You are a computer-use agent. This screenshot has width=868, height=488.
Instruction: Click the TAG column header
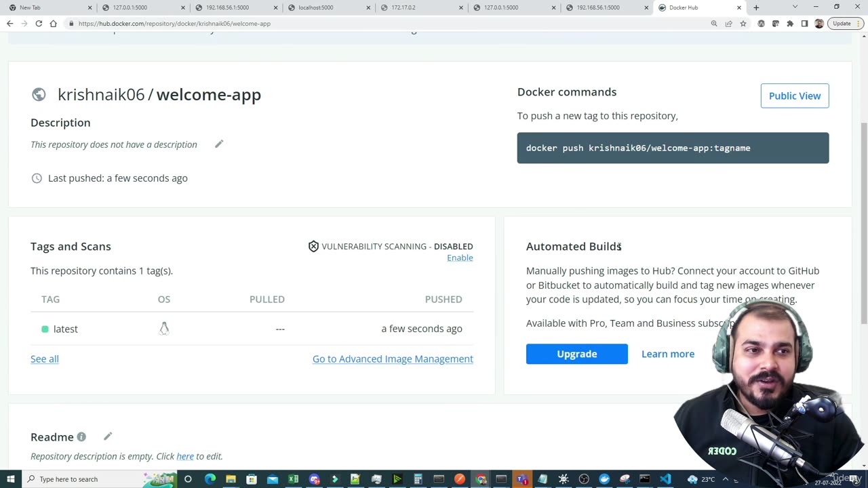point(50,299)
